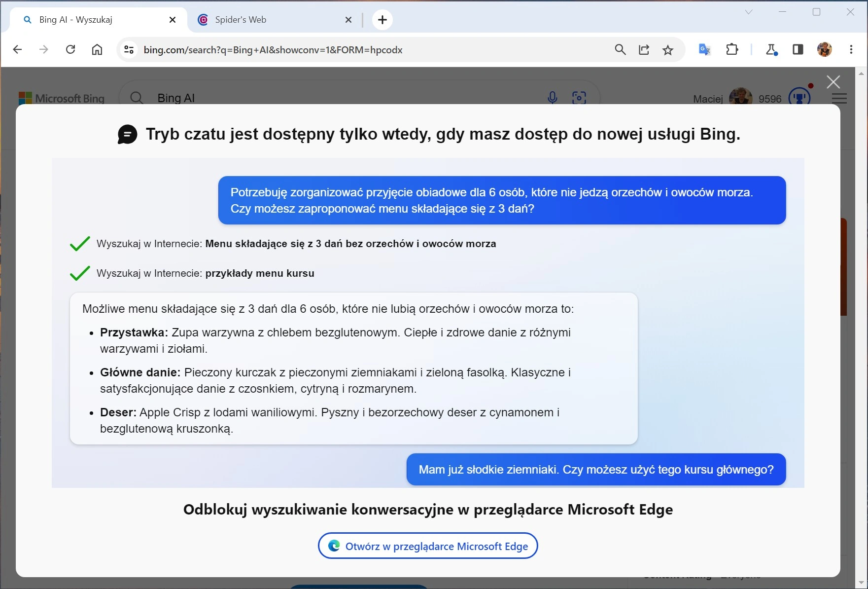Click the 'Mam już słodkie ziemniaki' message

(x=596, y=469)
